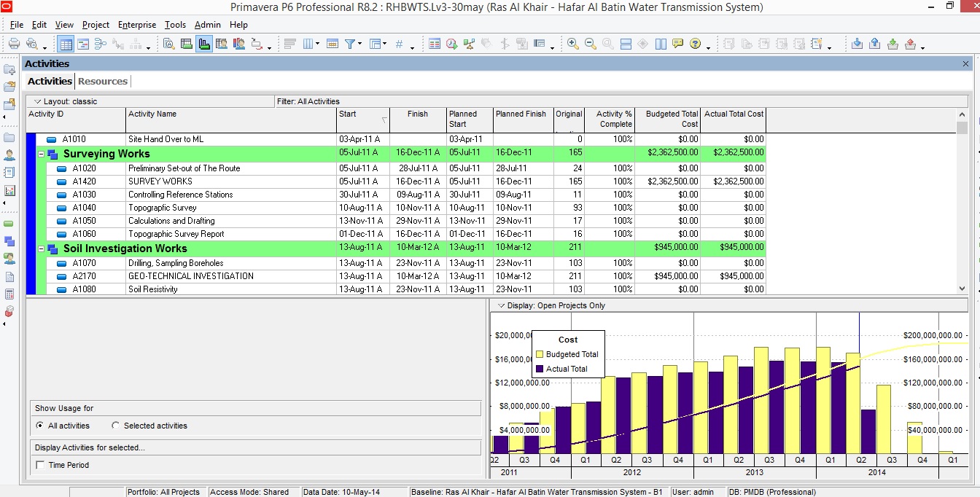Open the Columns icon in the toolbar

point(307,44)
